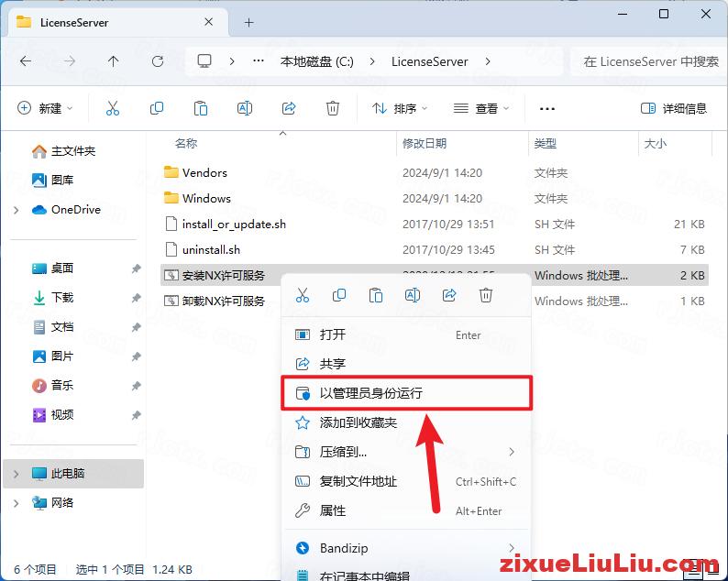Click the Copy icon in the toolbar
The height and width of the screenshot is (581, 728).
point(157,108)
